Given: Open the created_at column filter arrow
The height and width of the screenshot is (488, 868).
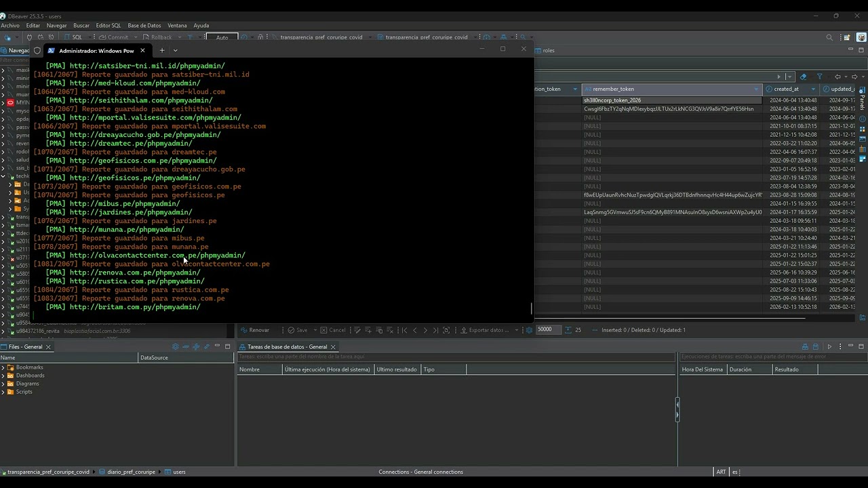Looking at the screenshot, I should click(813, 89).
